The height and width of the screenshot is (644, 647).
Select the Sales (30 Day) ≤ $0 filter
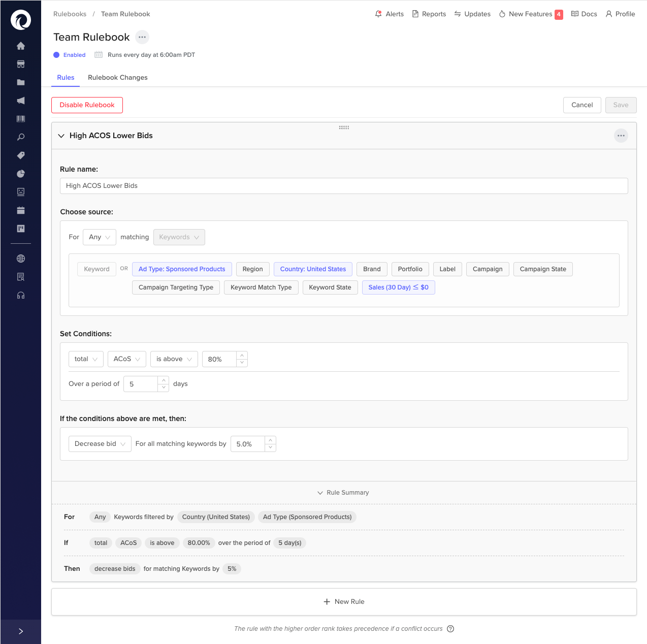coord(398,287)
